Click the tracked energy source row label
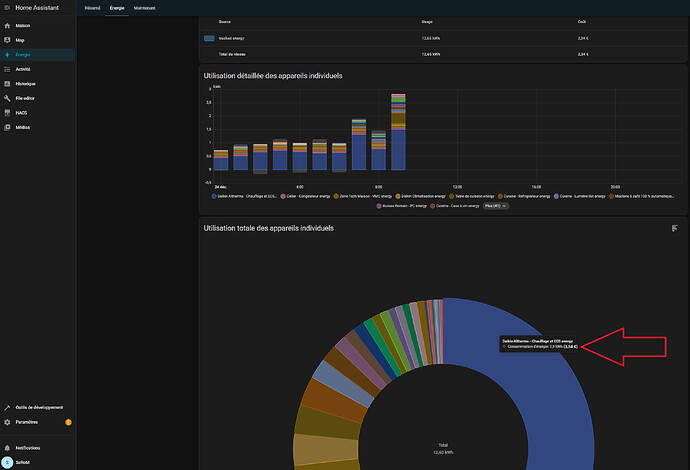Image resolution: width=690 pixels, height=470 pixels. point(231,38)
